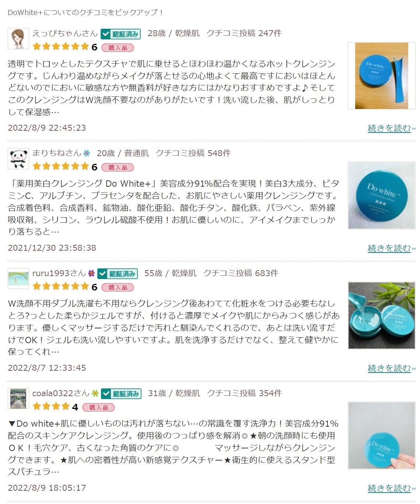Click the 認証済み badge beside ruru1993
Viewport: 420px width, 504px height.
click(x=118, y=274)
